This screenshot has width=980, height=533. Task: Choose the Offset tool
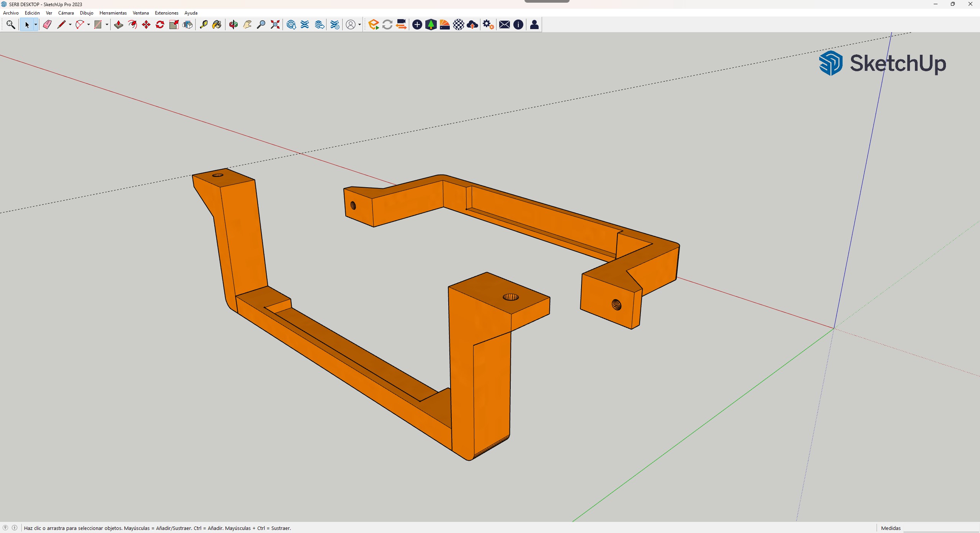click(132, 25)
